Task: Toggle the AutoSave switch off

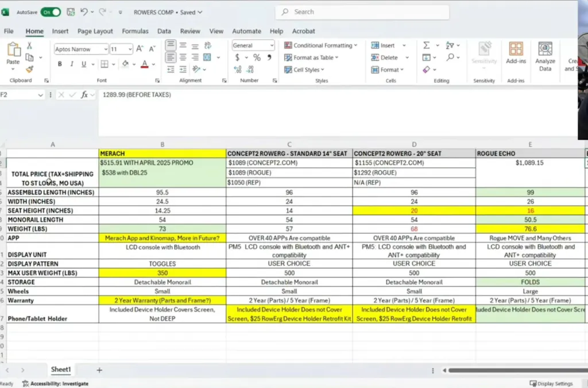Action: coord(51,12)
